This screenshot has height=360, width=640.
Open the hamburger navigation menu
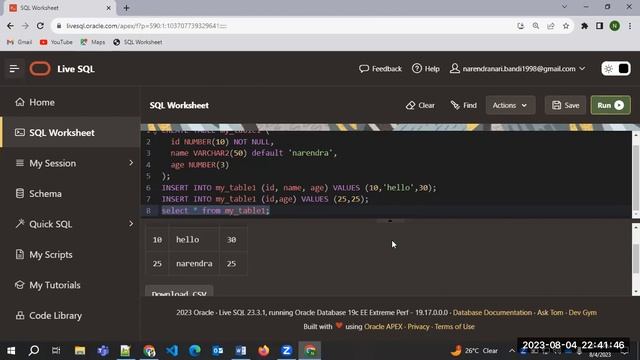[14, 69]
